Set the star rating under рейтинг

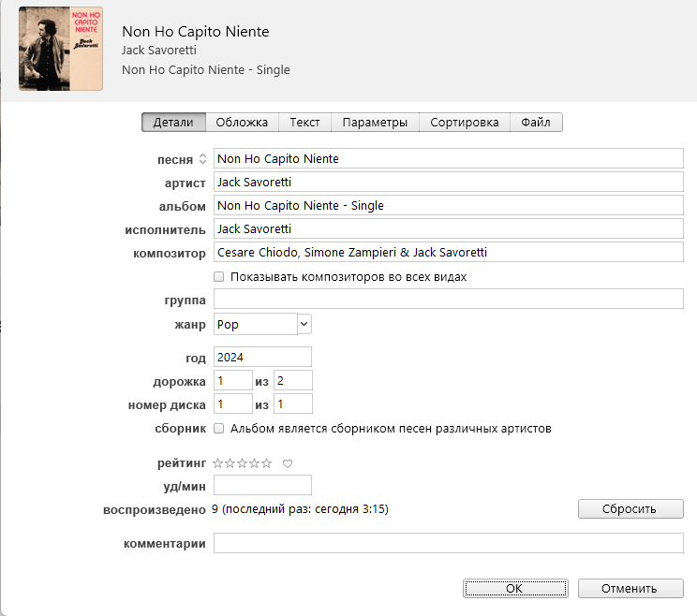(243, 463)
